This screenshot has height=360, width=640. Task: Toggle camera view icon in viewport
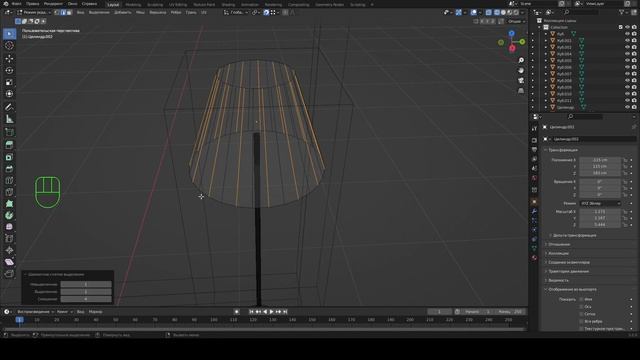tap(521, 80)
